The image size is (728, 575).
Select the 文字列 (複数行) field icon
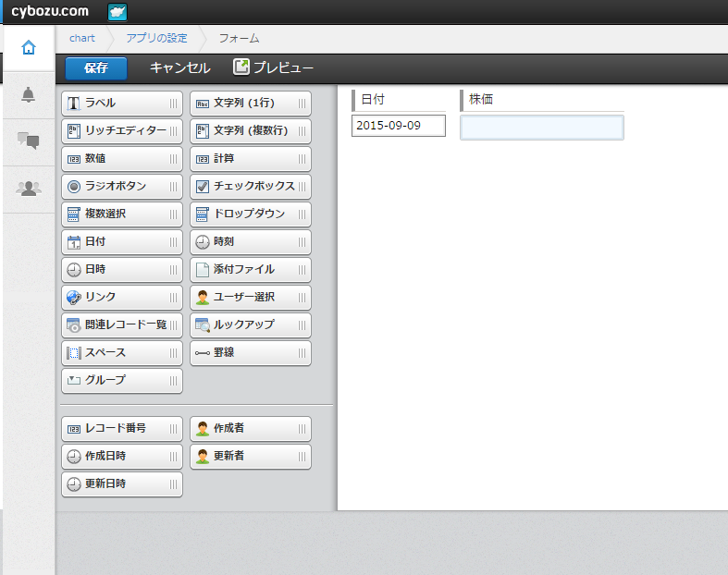pos(203,131)
